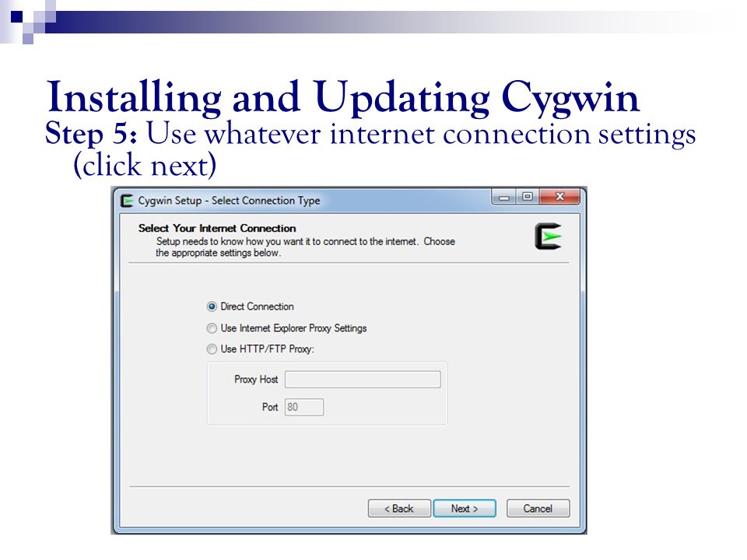Close the Cygwin Setup window
Viewport: 747px width, 560px height.
click(x=559, y=197)
